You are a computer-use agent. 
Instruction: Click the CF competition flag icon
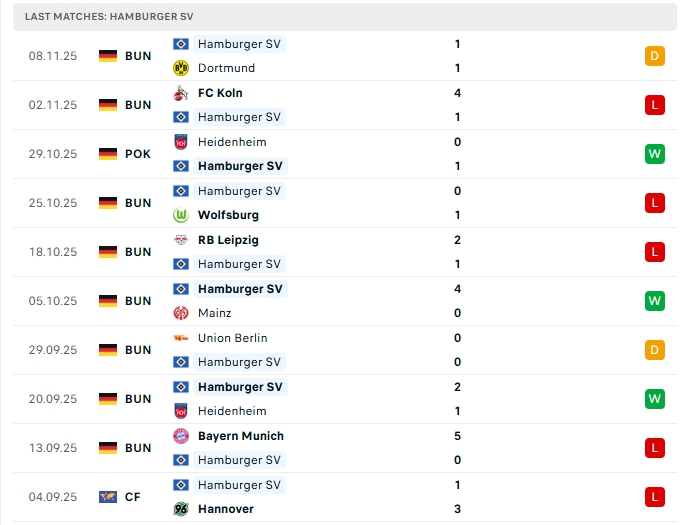tap(108, 497)
